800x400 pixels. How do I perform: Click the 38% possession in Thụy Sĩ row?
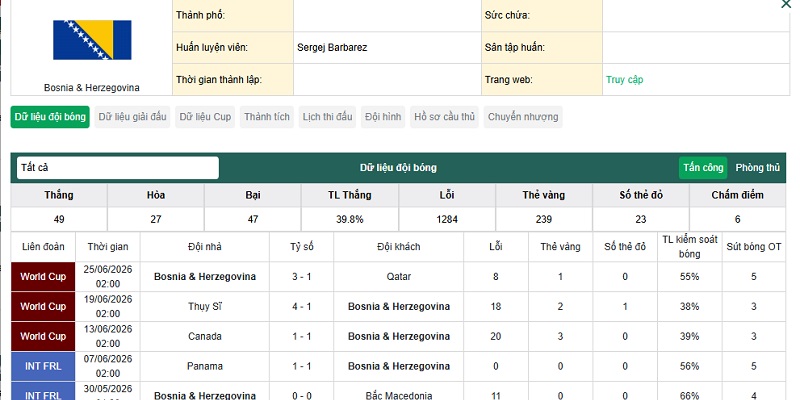point(690,307)
